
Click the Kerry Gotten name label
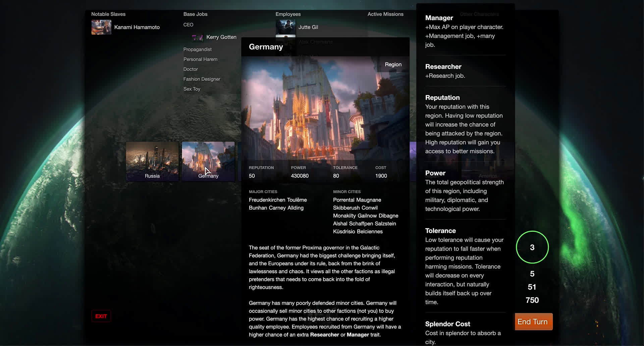click(x=221, y=37)
